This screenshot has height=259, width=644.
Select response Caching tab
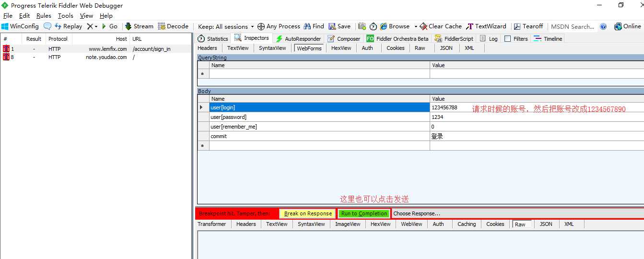pyautogui.click(x=467, y=224)
